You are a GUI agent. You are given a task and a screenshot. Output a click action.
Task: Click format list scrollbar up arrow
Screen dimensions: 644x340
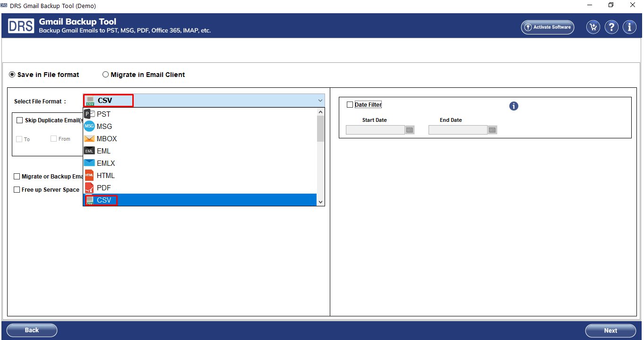click(320, 112)
